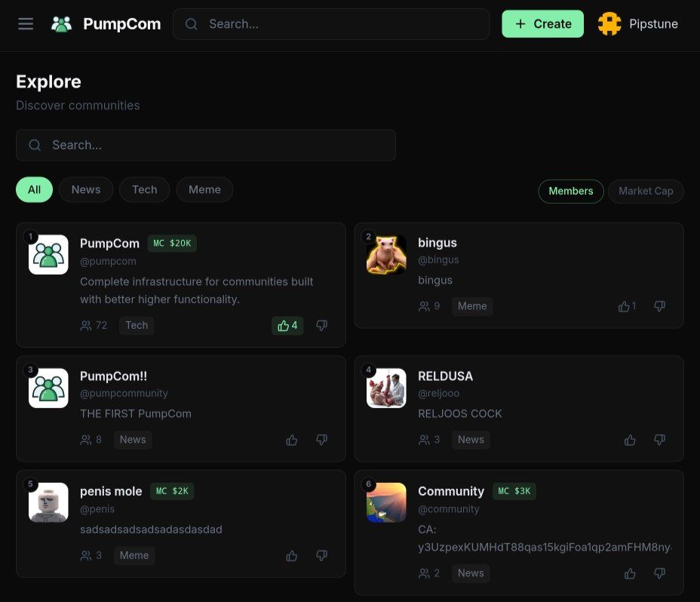
Task: Click members icon on penis mole card
Action: pyautogui.click(x=86, y=555)
